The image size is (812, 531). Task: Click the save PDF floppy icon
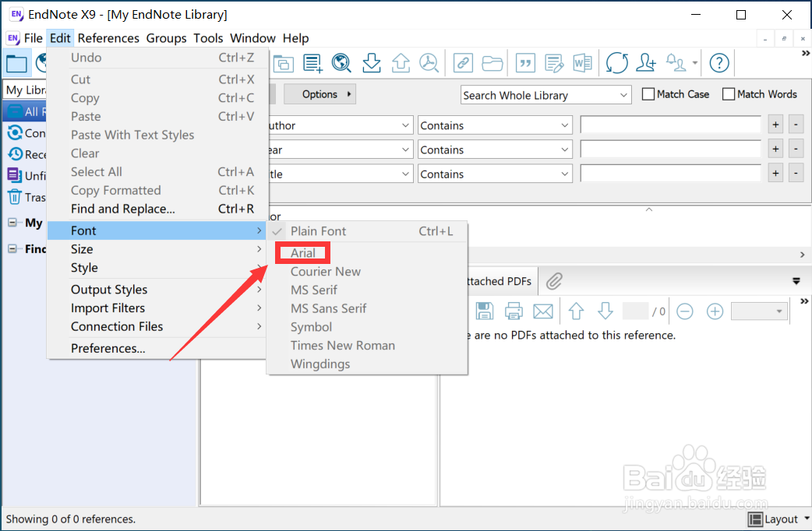pos(484,311)
